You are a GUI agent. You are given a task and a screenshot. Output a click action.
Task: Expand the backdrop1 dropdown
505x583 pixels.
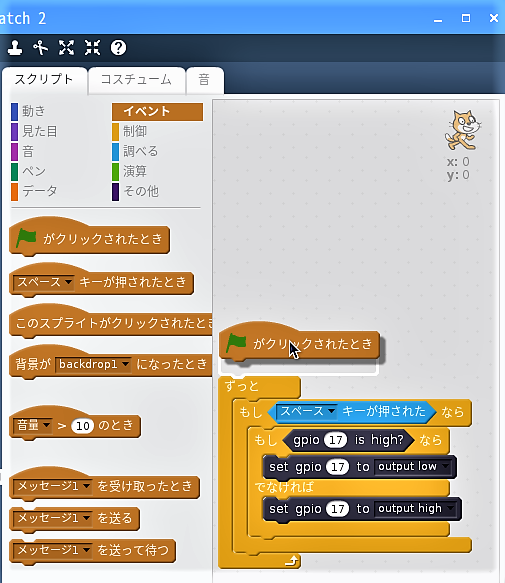[93, 364]
